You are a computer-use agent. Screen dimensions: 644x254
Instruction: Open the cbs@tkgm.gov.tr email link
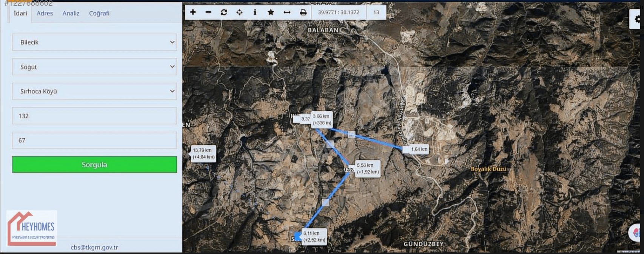94,248
